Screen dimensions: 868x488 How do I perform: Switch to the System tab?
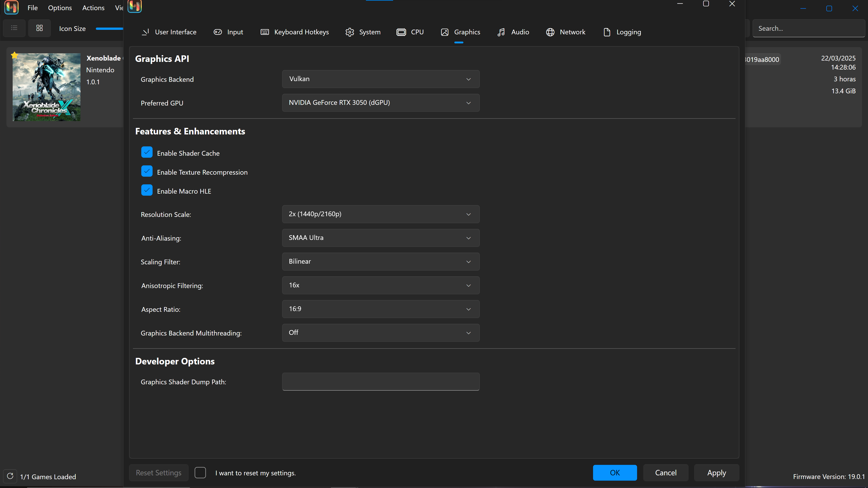point(363,32)
